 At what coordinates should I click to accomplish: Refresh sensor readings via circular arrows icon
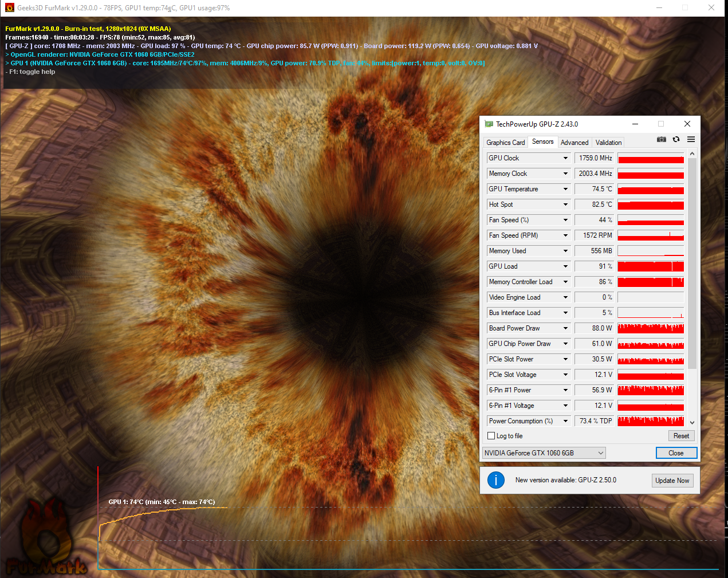(676, 139)
